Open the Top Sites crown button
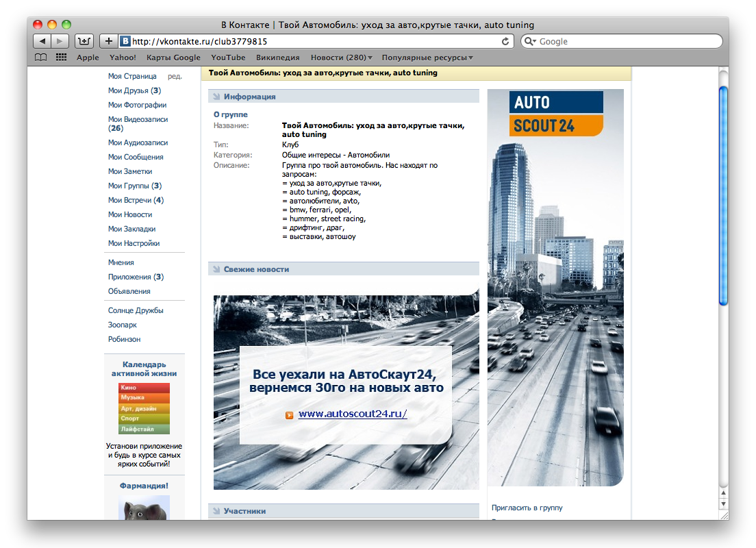Screen dimensions: 756x548 (x=84, y=41)
